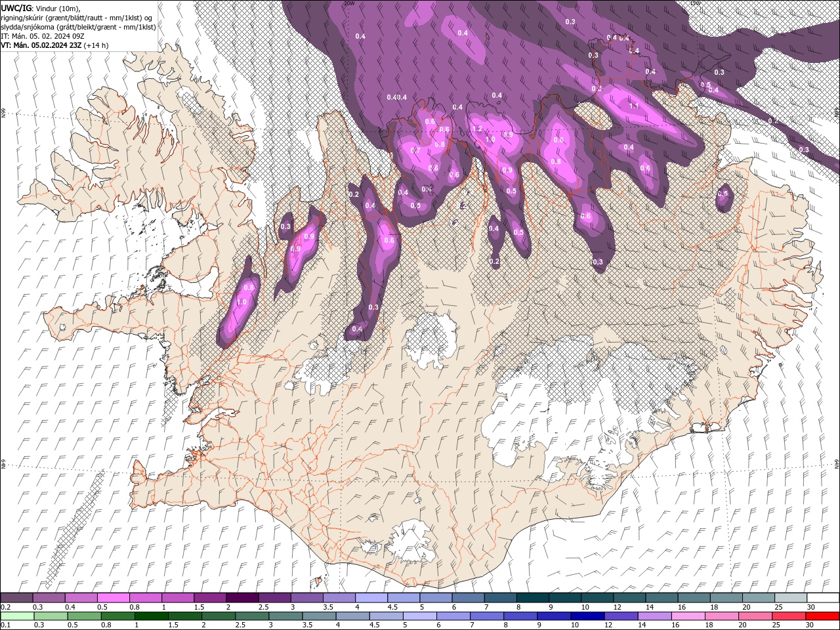Pick the darkest green lower swatch between 1 and 1.5
Viewport: 840px width, 630px height.
[x=151, y=616]
